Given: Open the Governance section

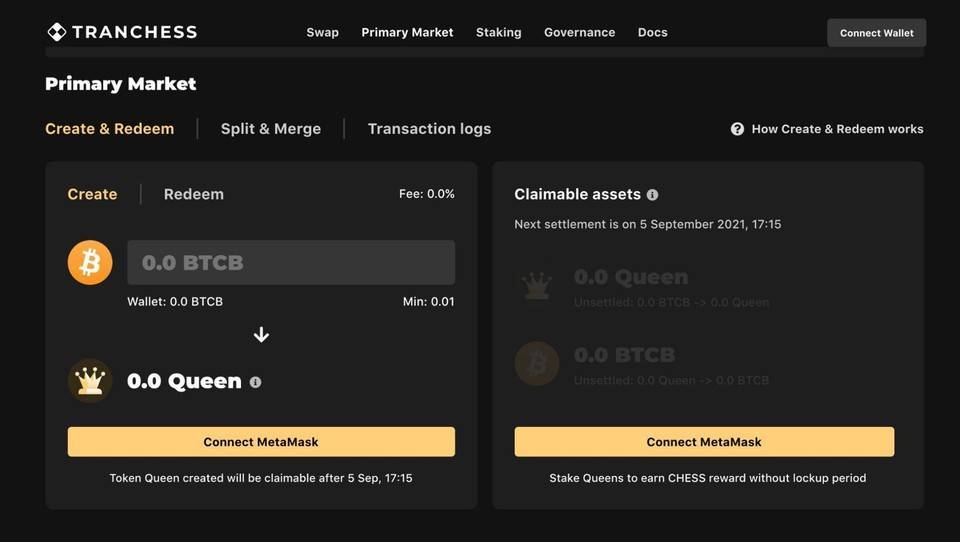Looking at the screenshot, I should coord(579,32).
